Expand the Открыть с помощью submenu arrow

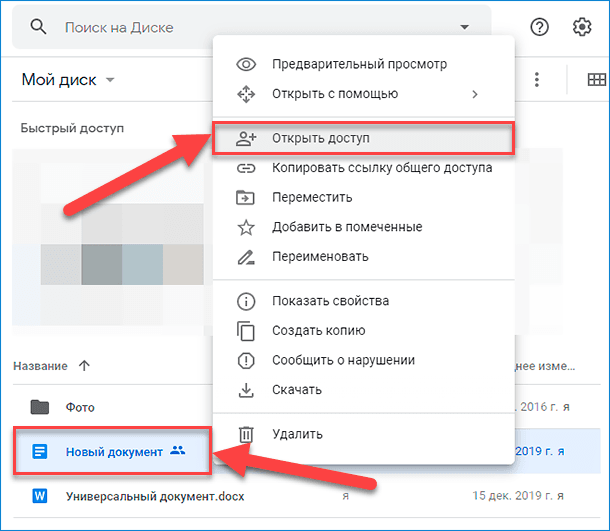click(x=475, y=94)
